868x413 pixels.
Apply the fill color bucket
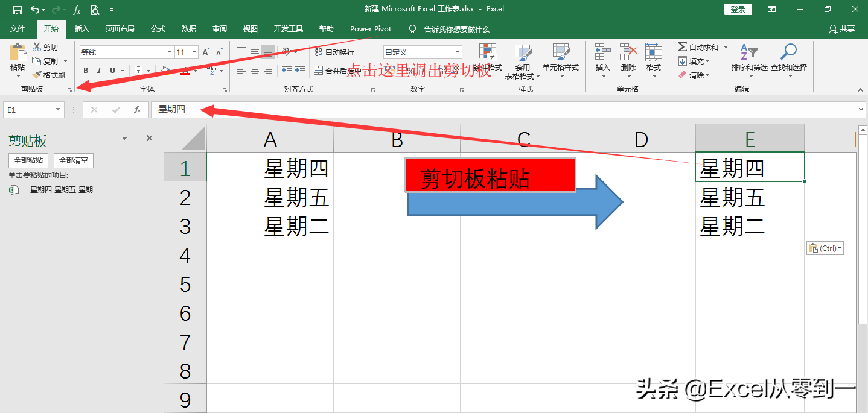165,71
